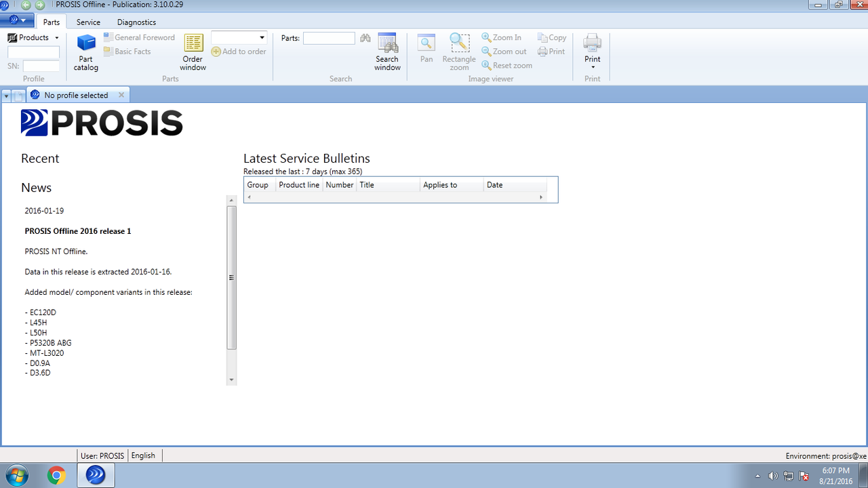Go forward with green forward arrow
The image size is (868, 488).
pos(40,5)
